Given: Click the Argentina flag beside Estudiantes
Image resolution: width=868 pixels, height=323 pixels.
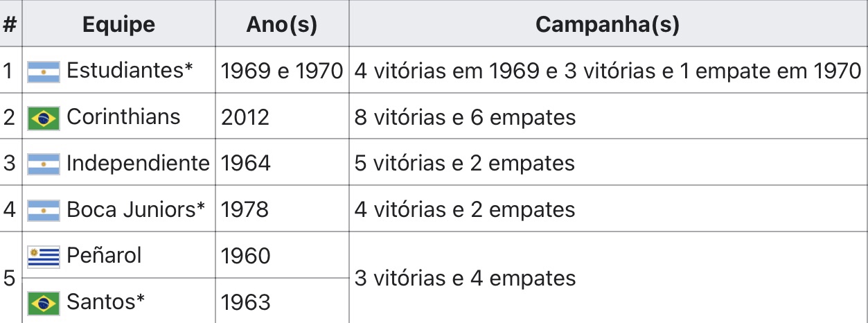Looking at the screenshot, I should point(44,71).
